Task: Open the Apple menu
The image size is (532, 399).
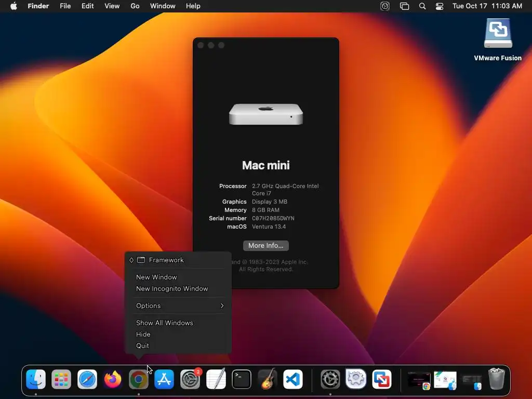Action: [x=14, y=6]
